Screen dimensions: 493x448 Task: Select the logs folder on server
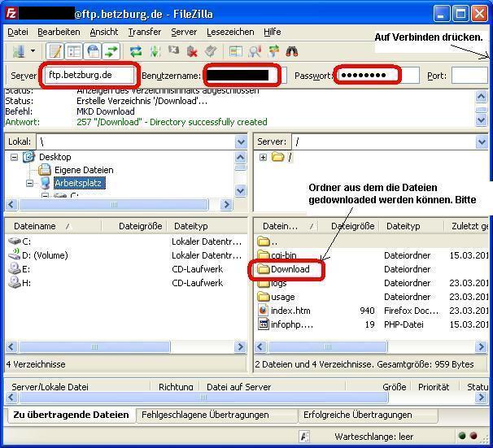click(272, 283)
